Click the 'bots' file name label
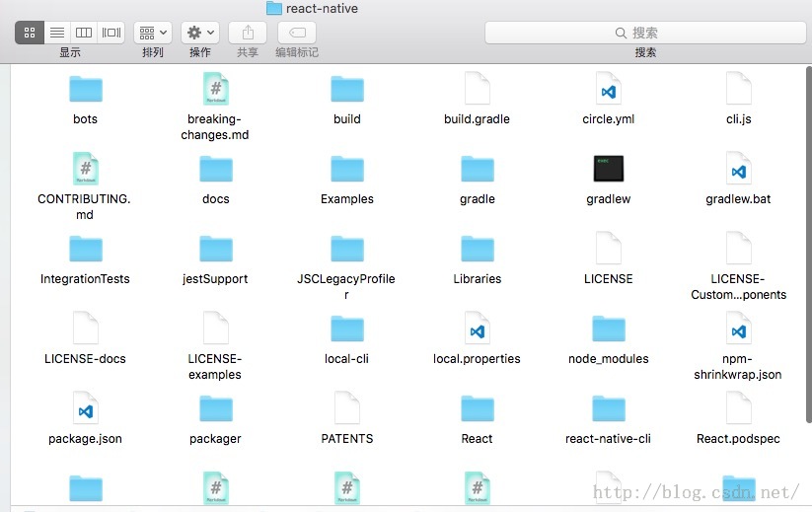The width and height of the screenshot is (812, 512). coord(86,119)
